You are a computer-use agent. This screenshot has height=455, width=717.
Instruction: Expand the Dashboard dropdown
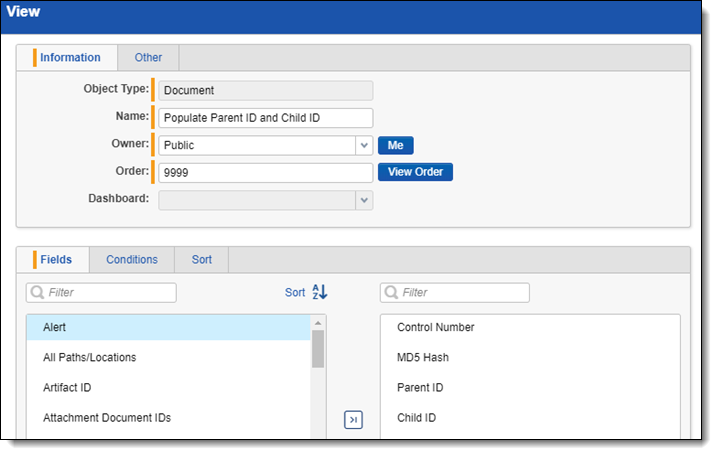click(x=363, y=199)
